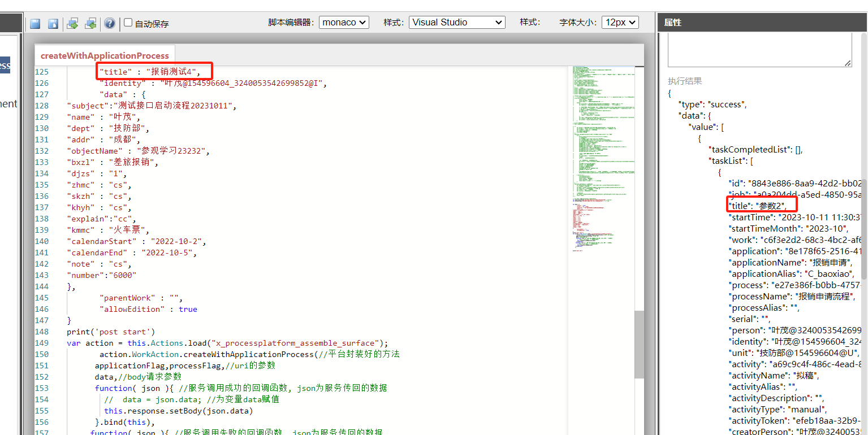868x435 pixels.
Task: Click the editor vertical scrollbar thumb
Action: 639,343
